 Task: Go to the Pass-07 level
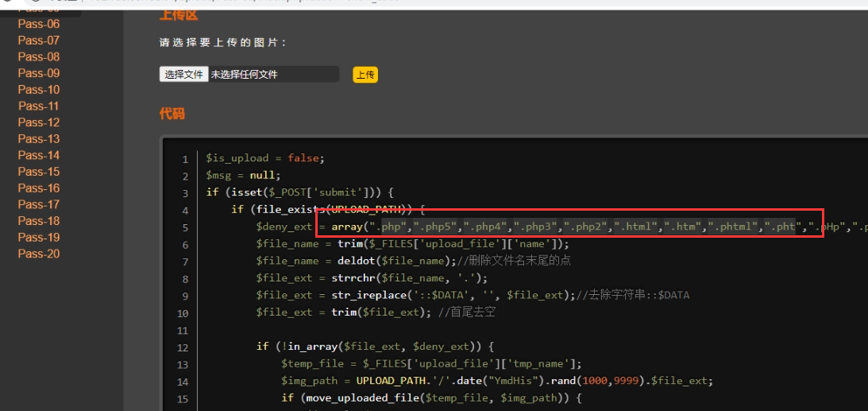[39, 41]
